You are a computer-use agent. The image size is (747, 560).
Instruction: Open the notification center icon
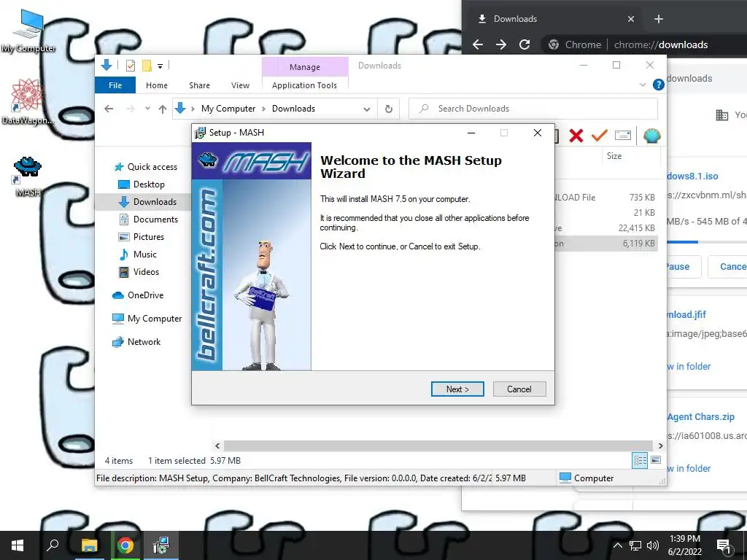(x=724, y=545)
